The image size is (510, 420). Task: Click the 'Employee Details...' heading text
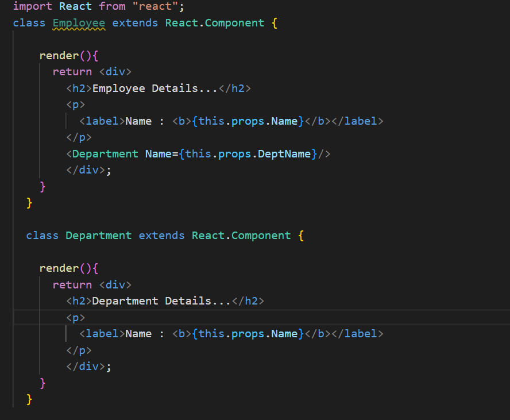click(x=155, y=88)
